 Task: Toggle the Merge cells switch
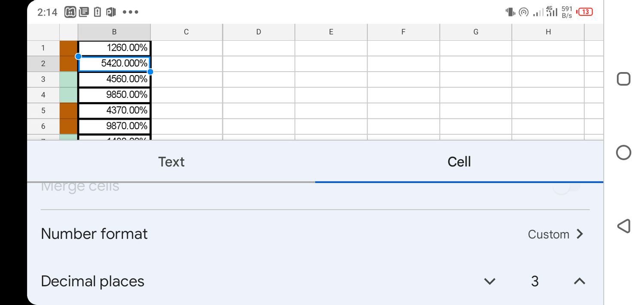click(566, 186)
